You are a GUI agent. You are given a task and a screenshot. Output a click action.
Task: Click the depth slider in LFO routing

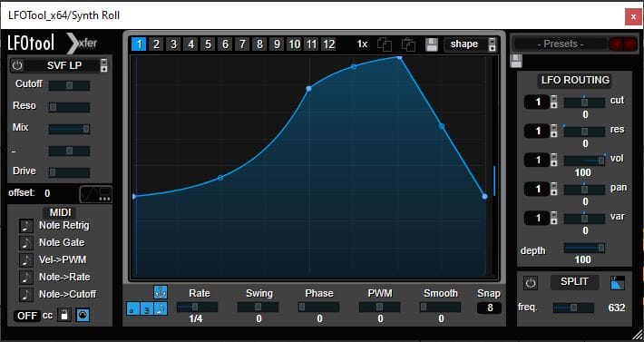tap(584, 248)
